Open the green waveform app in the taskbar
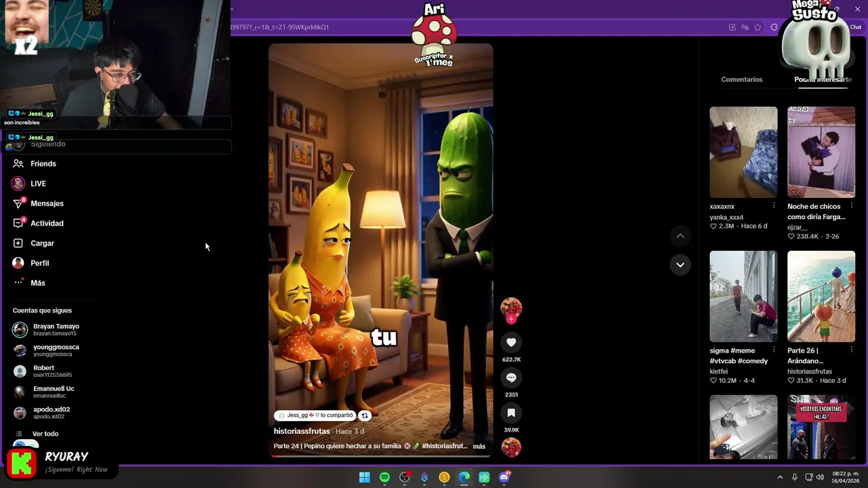This screenshot has width=868, height=488. [484, 477]
